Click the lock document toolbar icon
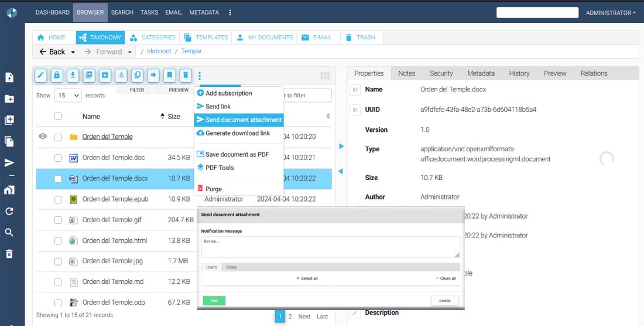 coord(57,75)
